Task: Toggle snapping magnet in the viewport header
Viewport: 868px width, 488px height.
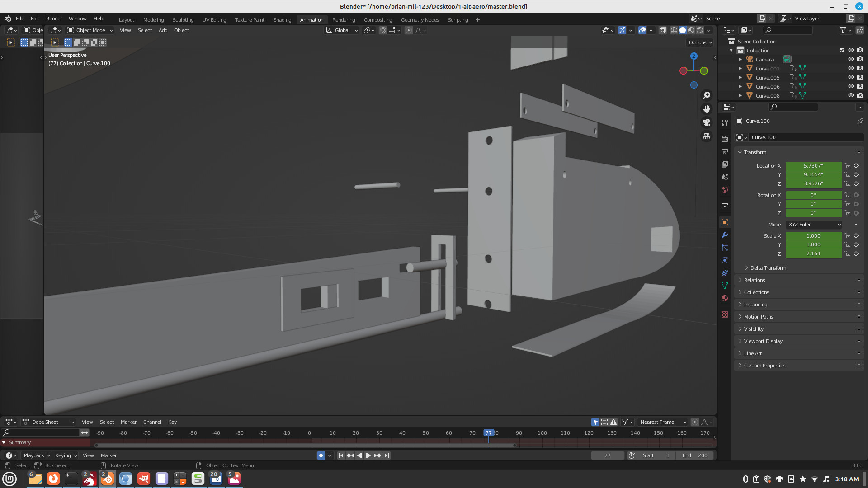Action: [382, 30]
